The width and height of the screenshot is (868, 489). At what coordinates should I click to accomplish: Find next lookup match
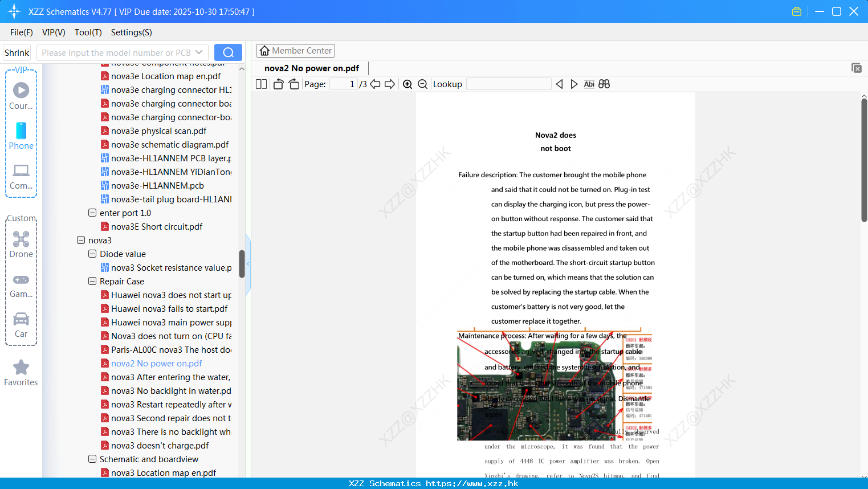pos(574,84)
